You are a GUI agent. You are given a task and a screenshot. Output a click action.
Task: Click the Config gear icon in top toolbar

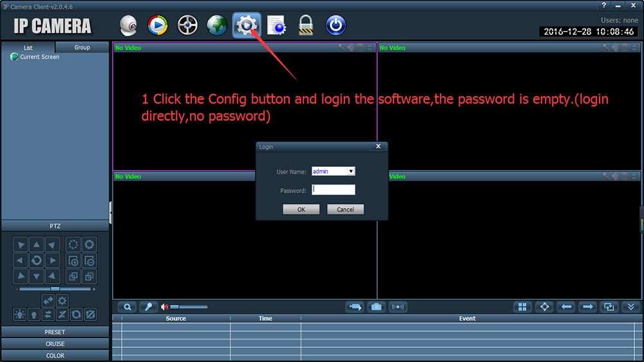246,26
